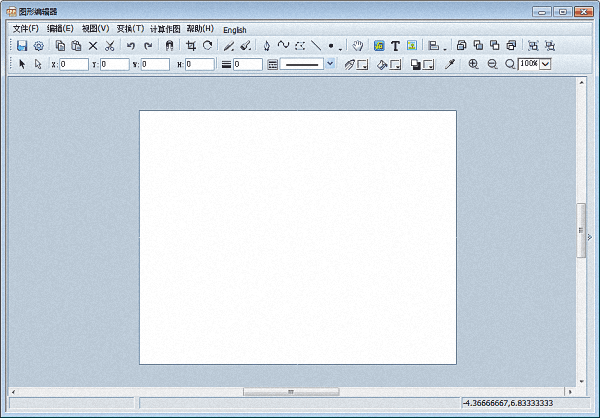Select the Text tool

coord(395,46)
